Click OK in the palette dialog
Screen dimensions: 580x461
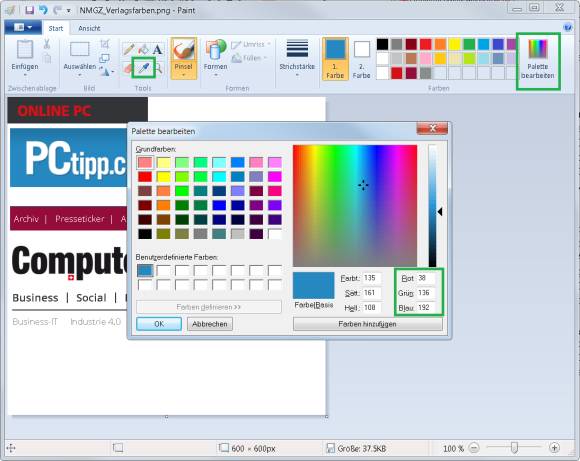(159, 324)
